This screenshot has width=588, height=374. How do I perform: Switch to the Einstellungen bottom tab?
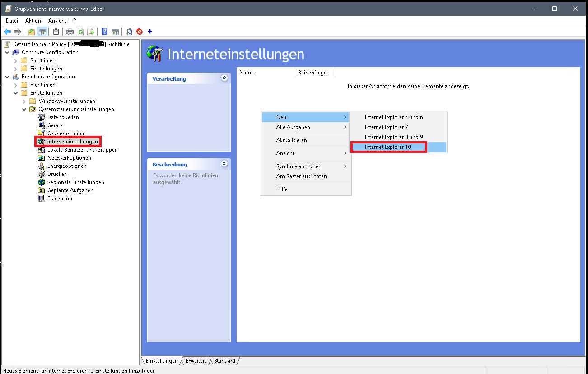click(x=162, y=361)
